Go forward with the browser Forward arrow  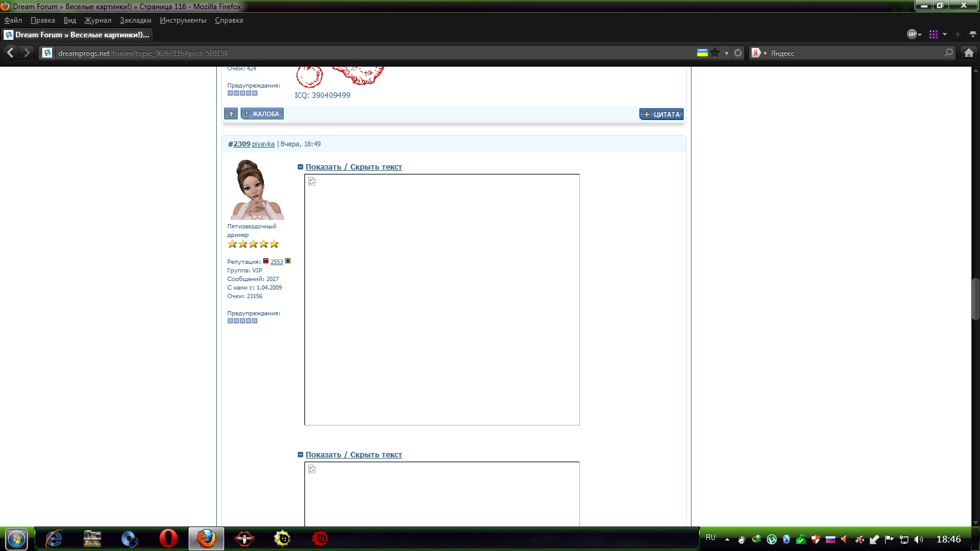26,53
